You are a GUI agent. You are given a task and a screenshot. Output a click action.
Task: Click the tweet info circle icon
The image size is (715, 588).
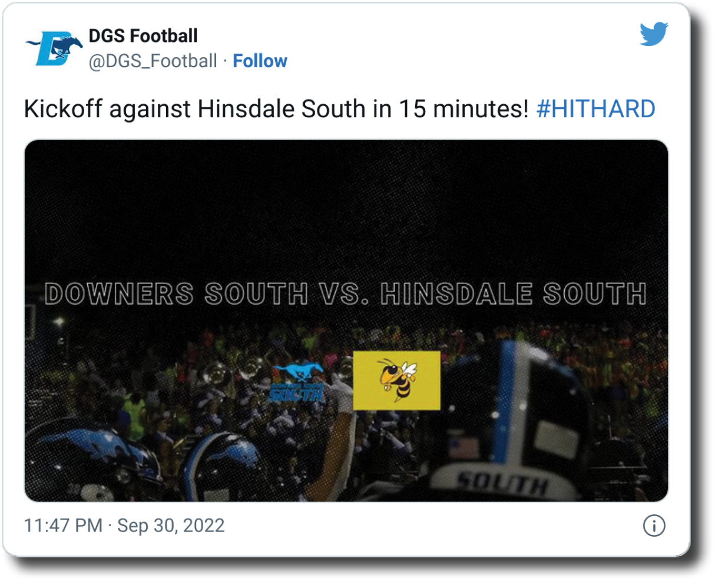[x=654, y=526]
